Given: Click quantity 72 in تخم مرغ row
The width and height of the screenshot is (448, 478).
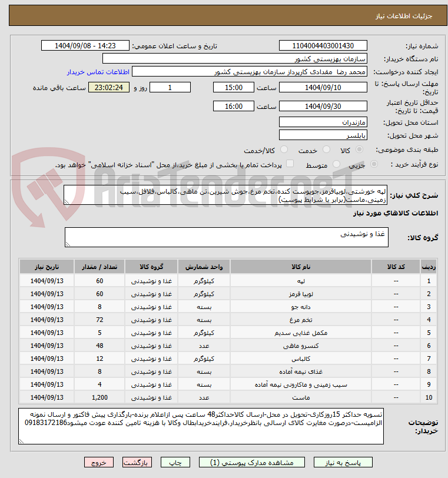Looking at the screenshot, I should [99, 320].
